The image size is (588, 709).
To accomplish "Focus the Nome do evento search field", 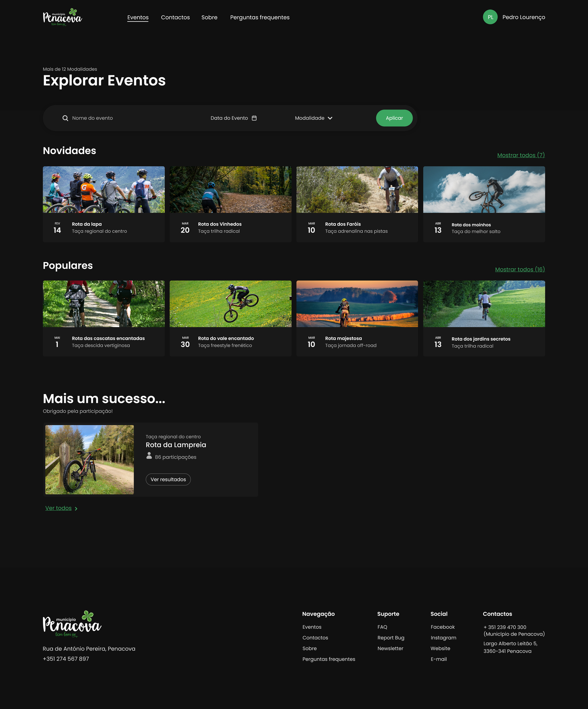I will (136, 118).
